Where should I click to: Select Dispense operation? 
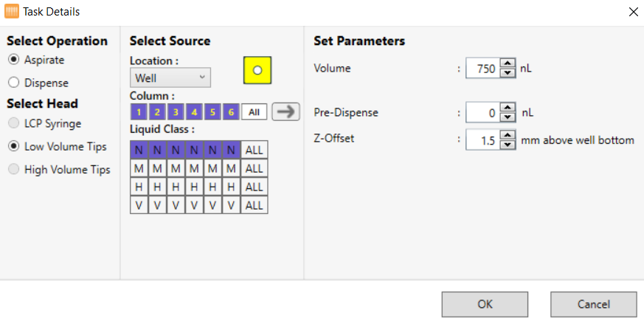click(x=13, y=83)
